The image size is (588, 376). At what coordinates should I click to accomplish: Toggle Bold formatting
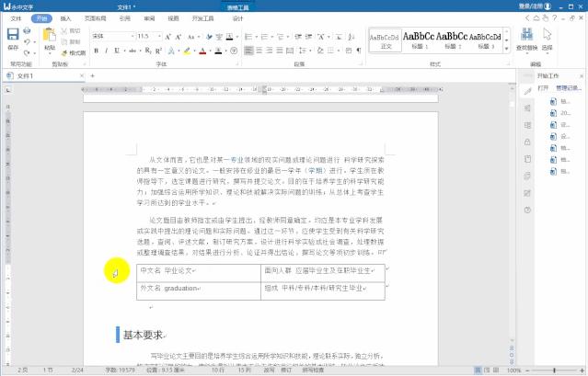97,51
